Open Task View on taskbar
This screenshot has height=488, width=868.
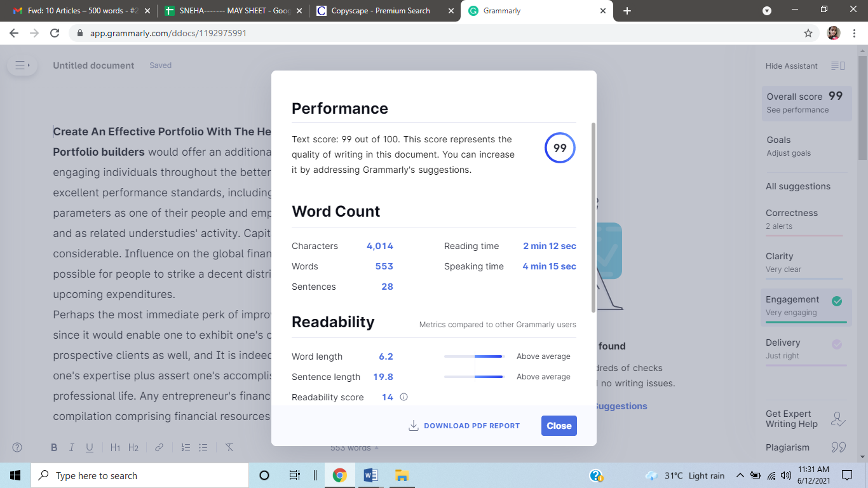click(x=294, y=475)
